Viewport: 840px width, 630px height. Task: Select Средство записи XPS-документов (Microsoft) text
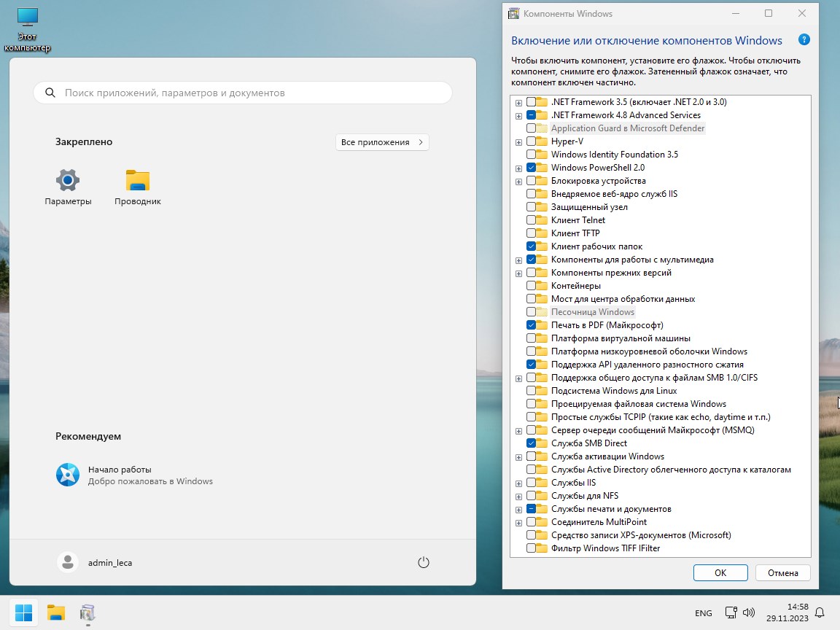point(641,535)
